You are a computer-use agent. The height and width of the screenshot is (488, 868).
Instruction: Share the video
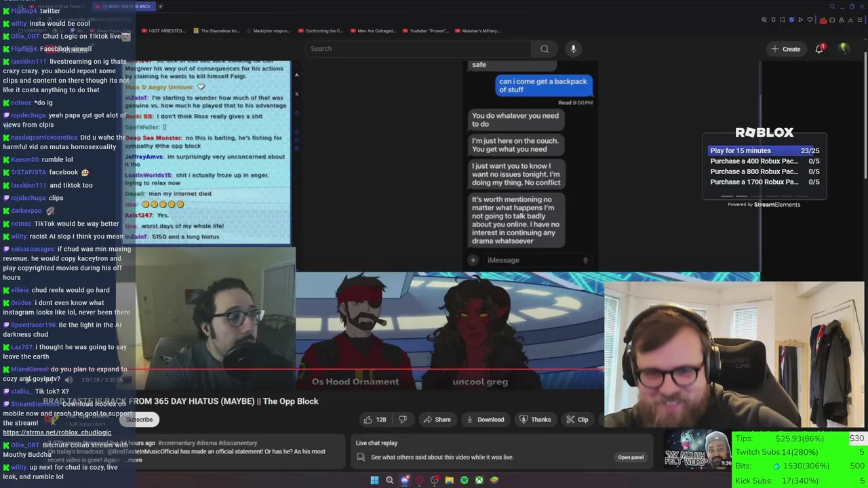(x=437, y=420)
